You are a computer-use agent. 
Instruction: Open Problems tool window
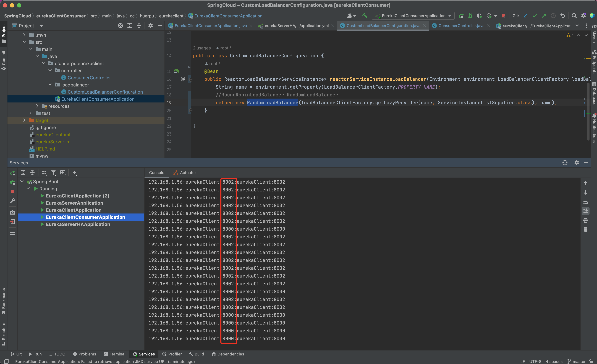tap(84, 354)
